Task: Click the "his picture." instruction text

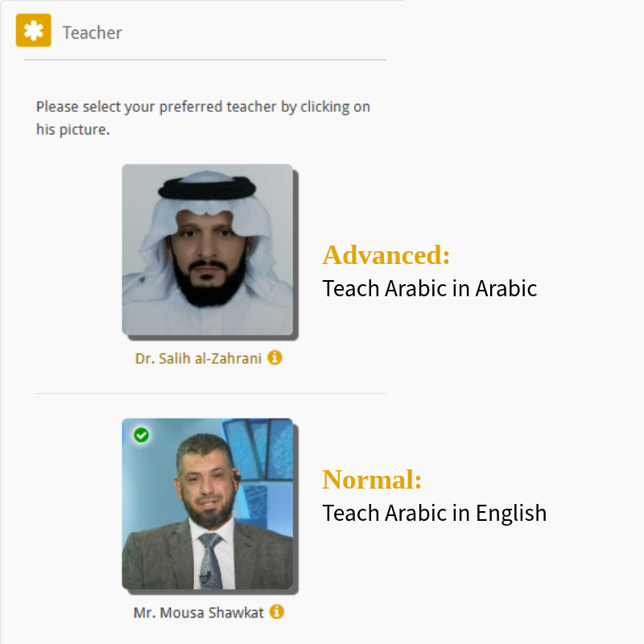Action: coord(72,129)
